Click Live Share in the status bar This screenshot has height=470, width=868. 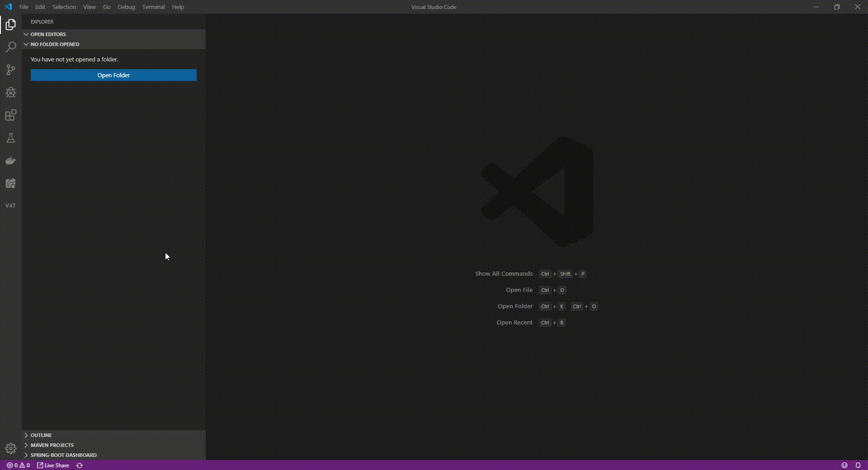(x=53, y=465)
